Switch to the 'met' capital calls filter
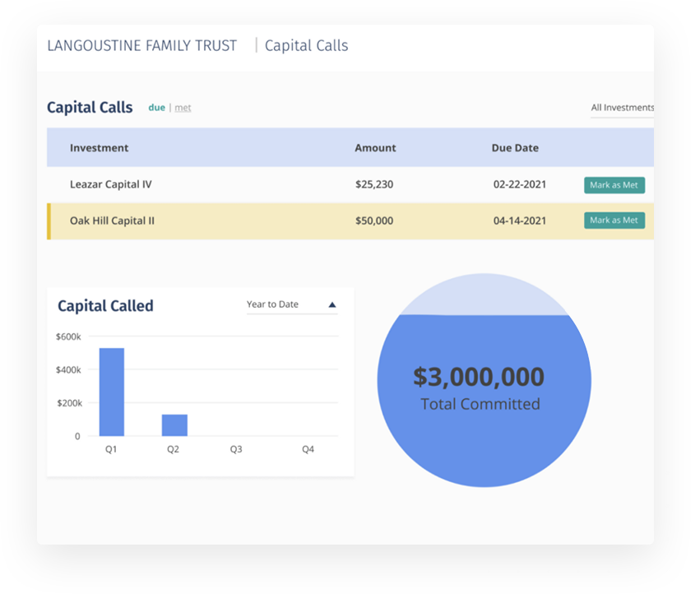 [x=183, y=108]
